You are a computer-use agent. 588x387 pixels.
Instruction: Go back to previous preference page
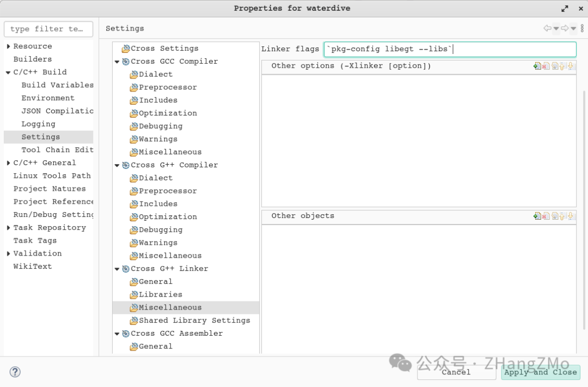(x=548, y=28)
